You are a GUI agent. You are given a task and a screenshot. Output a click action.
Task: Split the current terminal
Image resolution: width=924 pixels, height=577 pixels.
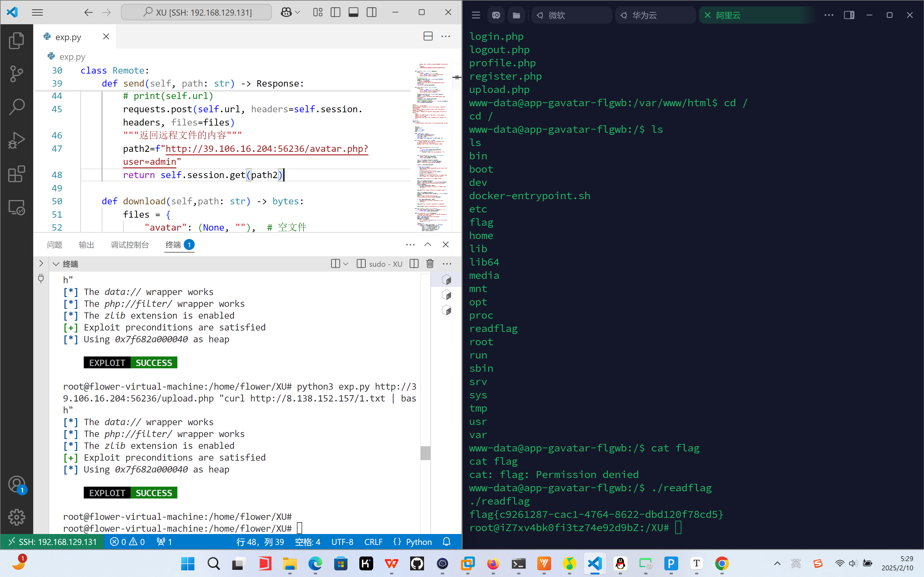coord(414,264)
